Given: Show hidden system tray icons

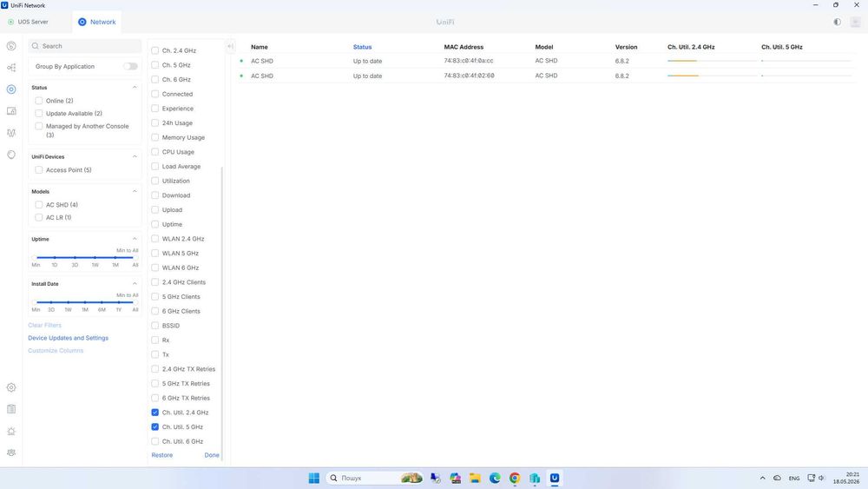Looking at the screenshot, I should coord(762,478).
